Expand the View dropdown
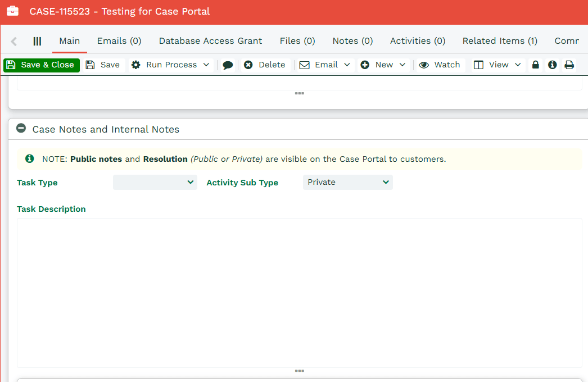This screenshot has width=588, height=382. pos(497,65)
